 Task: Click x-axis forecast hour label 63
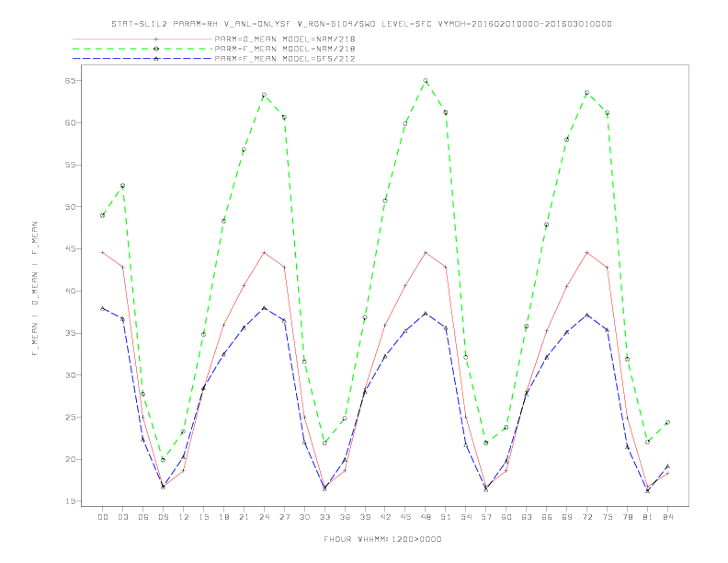pyautogui.click(x=527, y=517)
